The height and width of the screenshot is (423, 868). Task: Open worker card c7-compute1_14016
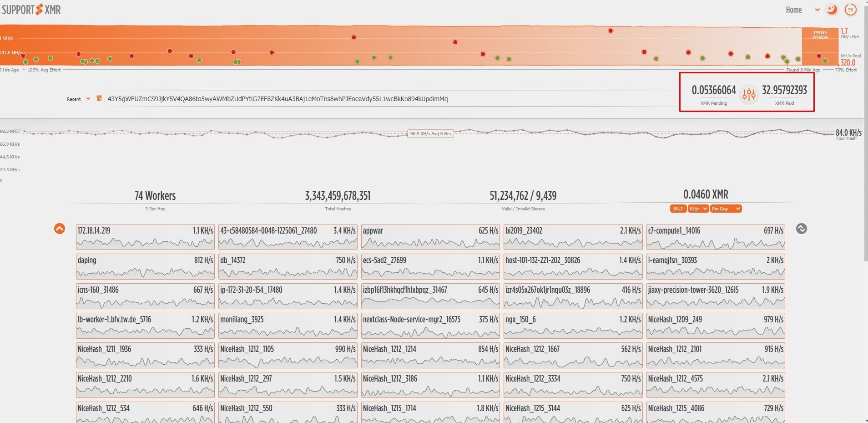pos(716,236)
